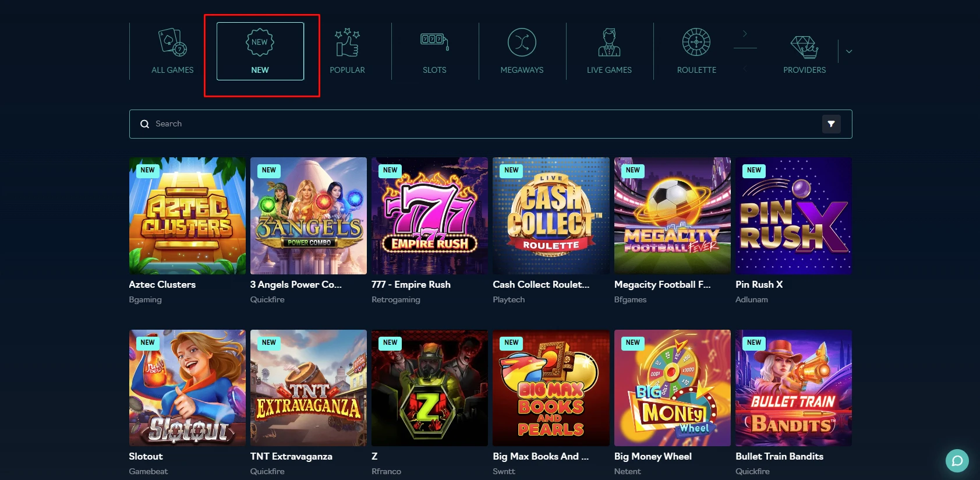The width and height of the screenshot is (980, 480).
Task: Switch to the Popular category
Action: coord(347,51)
